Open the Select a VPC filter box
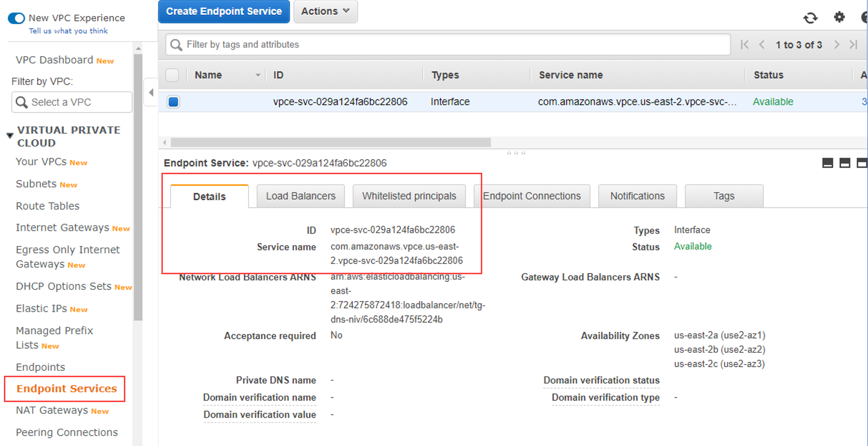Image resolution: width=868 pixels, height=446 pixels. (x=72, y=102)
